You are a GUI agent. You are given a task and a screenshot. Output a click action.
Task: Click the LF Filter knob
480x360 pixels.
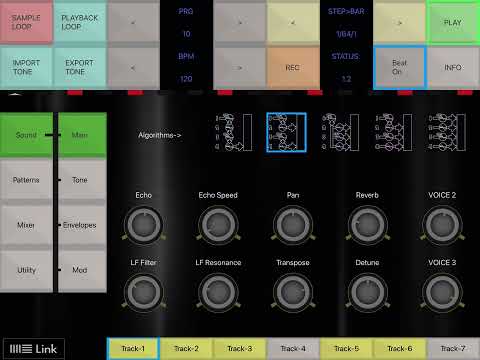click(144, 292)
